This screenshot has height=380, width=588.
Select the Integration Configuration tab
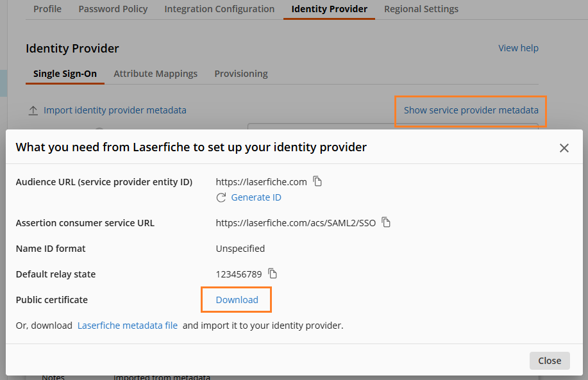click(219, 9)
